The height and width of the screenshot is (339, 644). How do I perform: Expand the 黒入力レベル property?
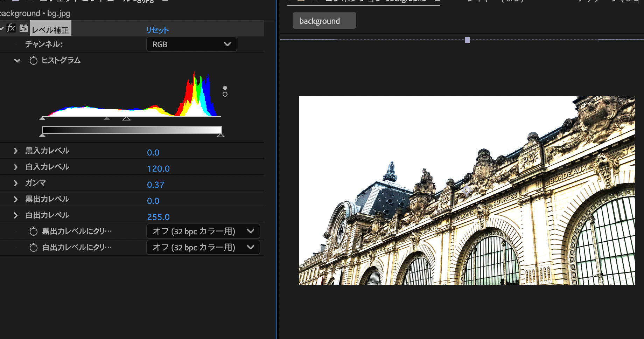[15, 151]
